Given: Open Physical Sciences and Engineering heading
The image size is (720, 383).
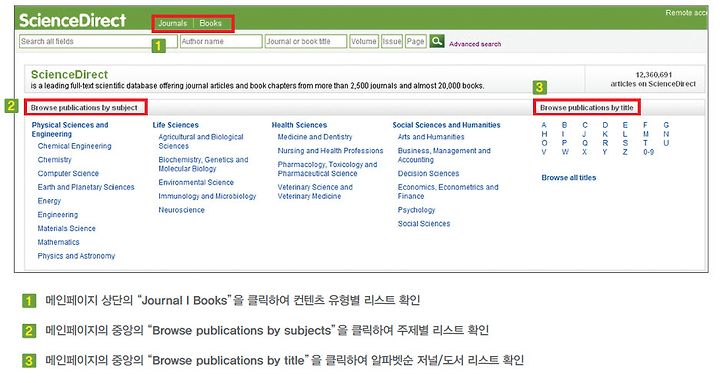Looking at the screenshot, I should coord(70,130).
